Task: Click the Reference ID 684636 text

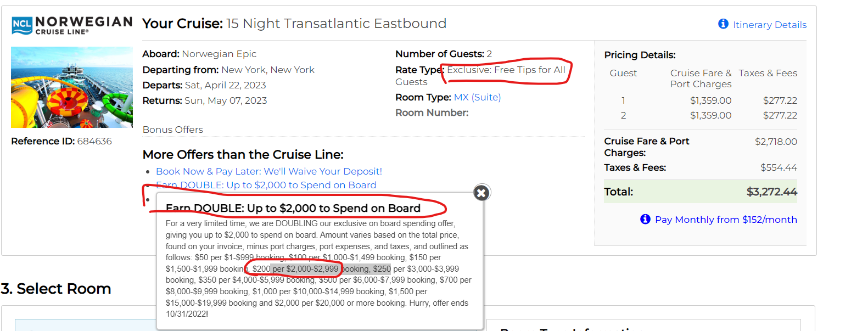Action: [61, 141]
